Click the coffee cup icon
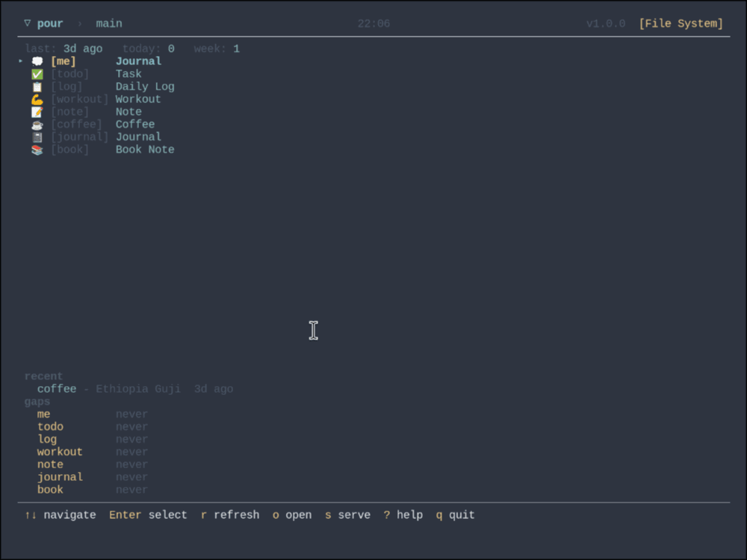 [37, 125]
